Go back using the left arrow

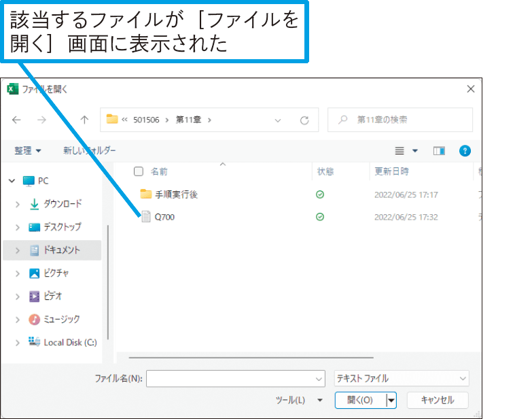tap(16, 120)
